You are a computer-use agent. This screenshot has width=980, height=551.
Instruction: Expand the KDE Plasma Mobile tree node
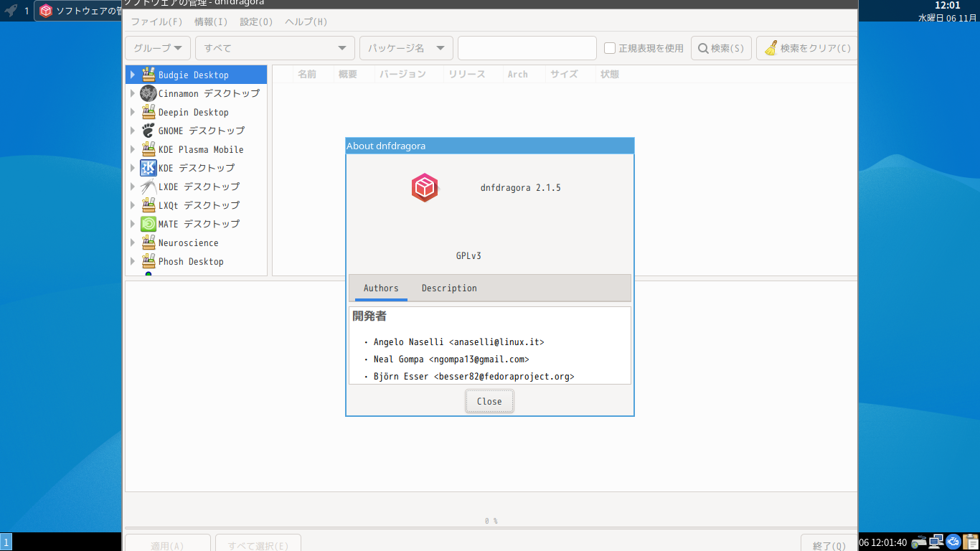pyautogui.click(x=133, y=149)
